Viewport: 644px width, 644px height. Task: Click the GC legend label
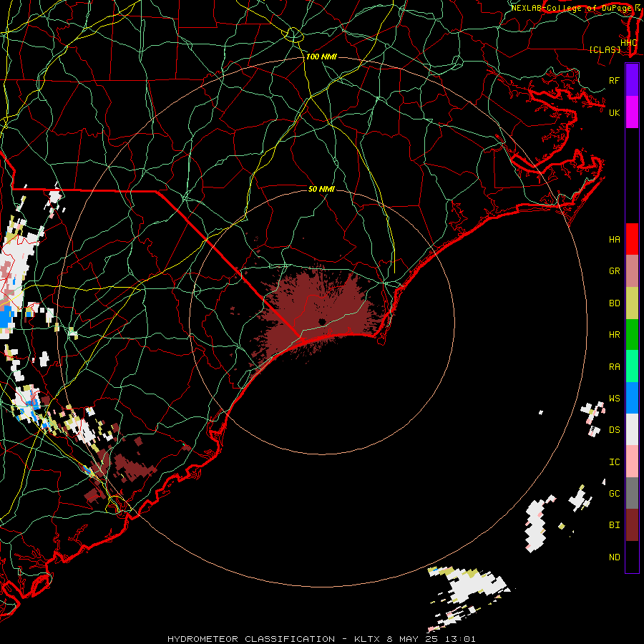pos(614,494)
